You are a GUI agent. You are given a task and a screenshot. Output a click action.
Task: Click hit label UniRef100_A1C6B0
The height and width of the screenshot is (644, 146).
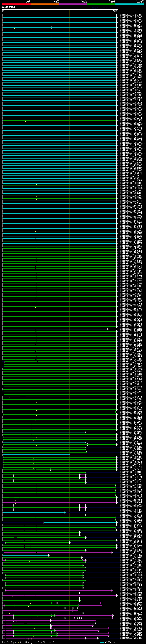[x=131, y=326]
